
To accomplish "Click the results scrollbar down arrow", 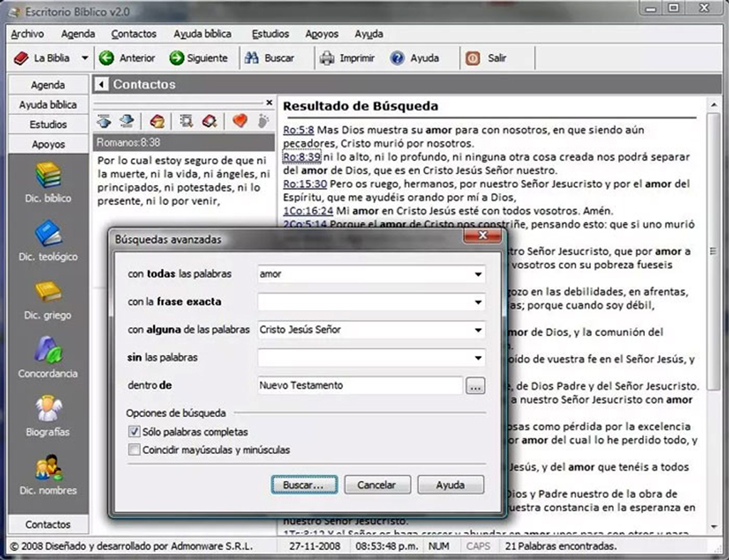I will tap(713, 526).
